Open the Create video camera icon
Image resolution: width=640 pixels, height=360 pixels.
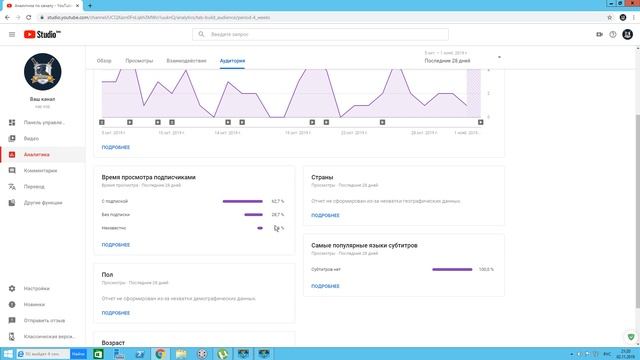click(x=599, y=35)
